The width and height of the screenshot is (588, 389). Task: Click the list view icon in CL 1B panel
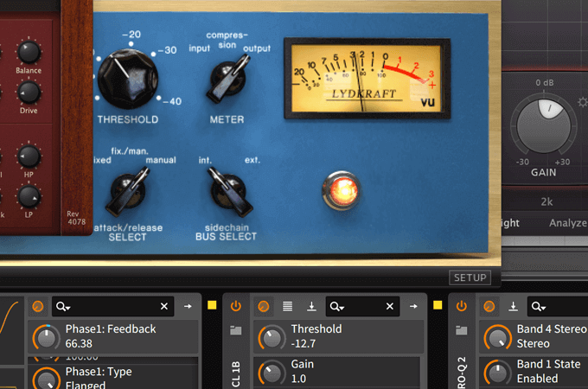point(288,306)
